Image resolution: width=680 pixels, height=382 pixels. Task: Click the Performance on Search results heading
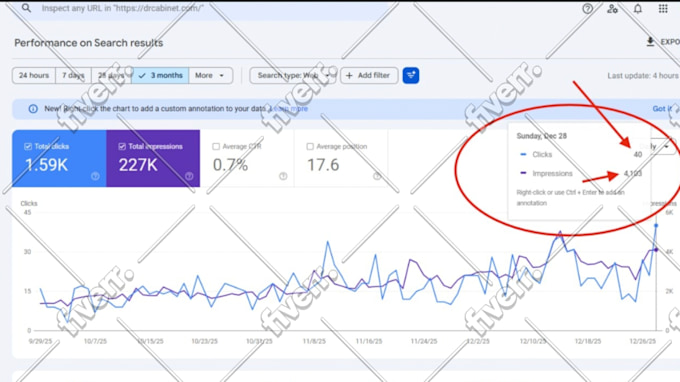(89, 42)
